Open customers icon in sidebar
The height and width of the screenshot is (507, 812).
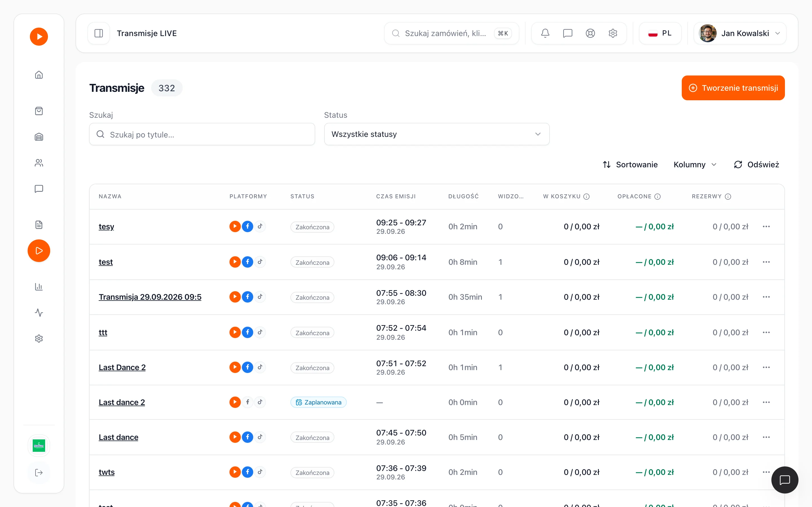(39, 163)
